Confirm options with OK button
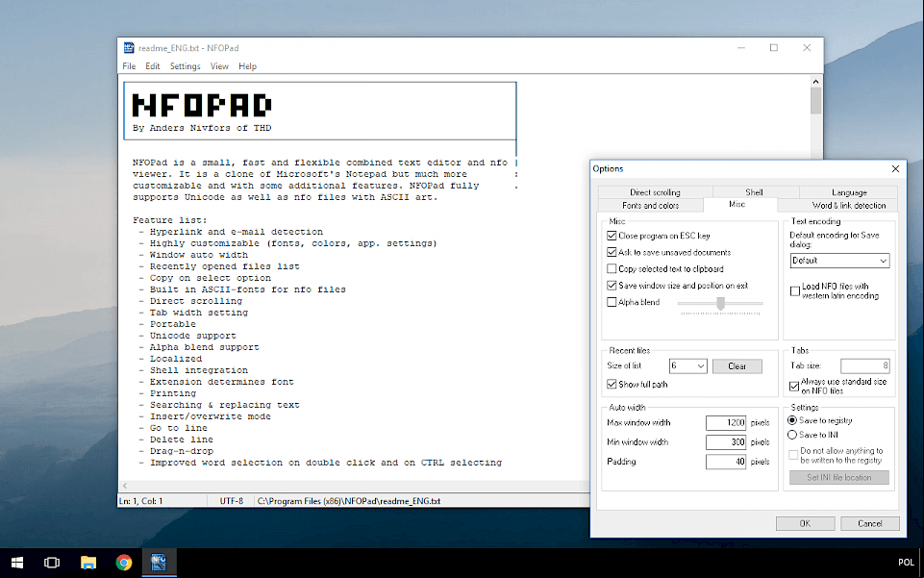 tap(805, 523)
